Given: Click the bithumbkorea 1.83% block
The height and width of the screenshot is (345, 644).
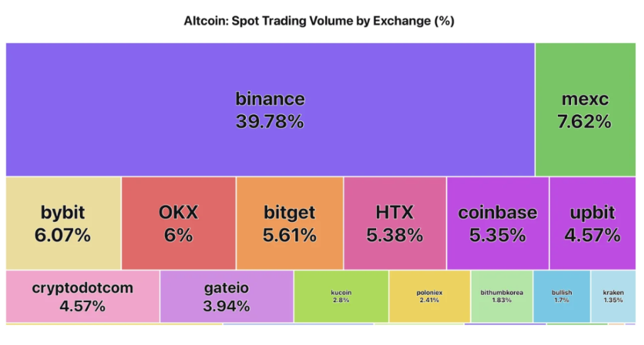Looking at the screenshot, I should pyautogui.click(x=501, y=296).
